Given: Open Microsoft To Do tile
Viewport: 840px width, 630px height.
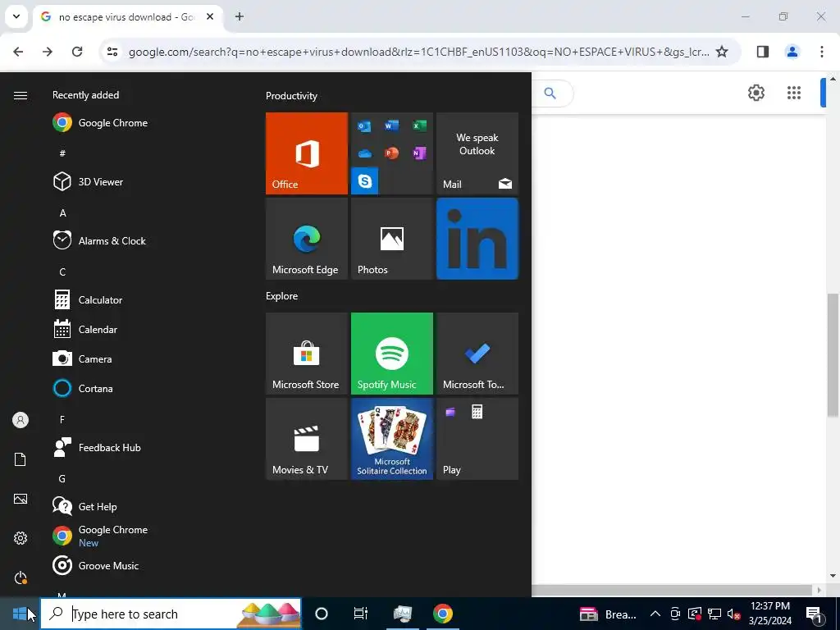Looking at the screenshot, I should pyautogui.click(x=477, y=354).
